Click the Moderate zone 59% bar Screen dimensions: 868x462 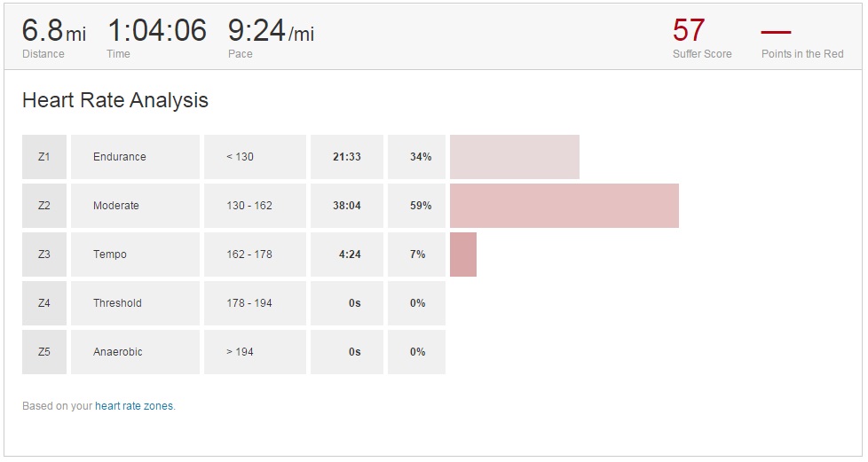coord(564,206)
